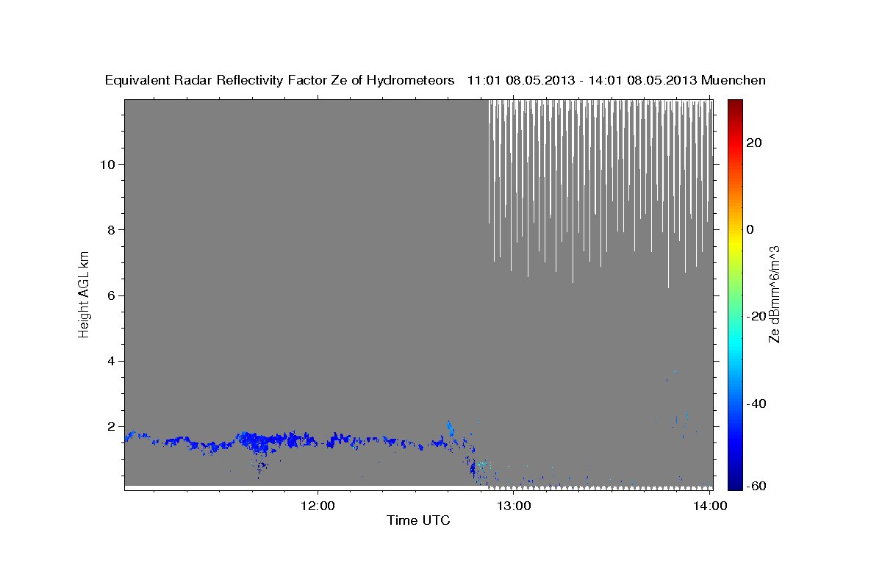Click the height tick label 6
Screen dimensions: 882x588
click(112, 295)
